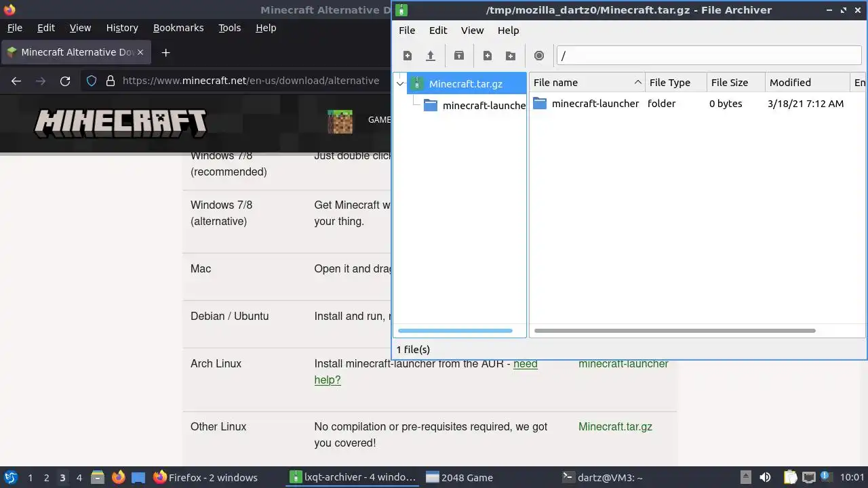Click the Add folder toolbar icon
This screenshot has height=488, width=868.
[x=511, y=56]
